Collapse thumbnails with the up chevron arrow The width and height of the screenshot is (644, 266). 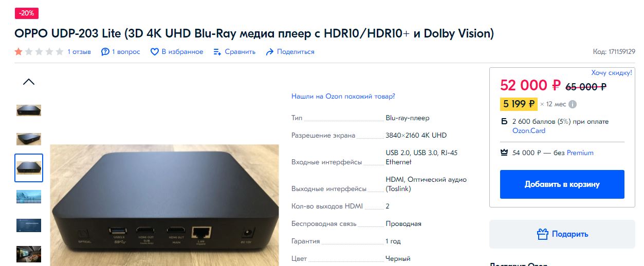(x=29, y=82)
